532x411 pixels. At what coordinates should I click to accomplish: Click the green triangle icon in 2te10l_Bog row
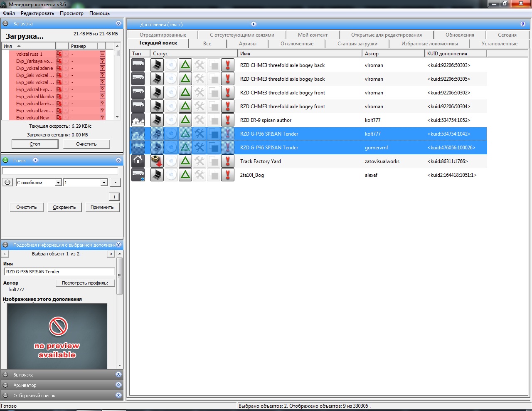point(185,175)
